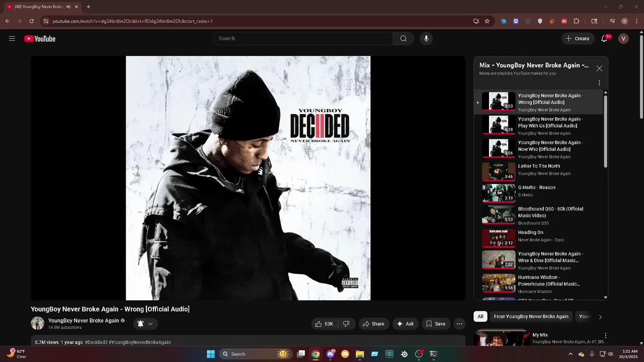644x362 pixels.
Task: Dislike the video with thumbs down
Action: click(347, 324)
